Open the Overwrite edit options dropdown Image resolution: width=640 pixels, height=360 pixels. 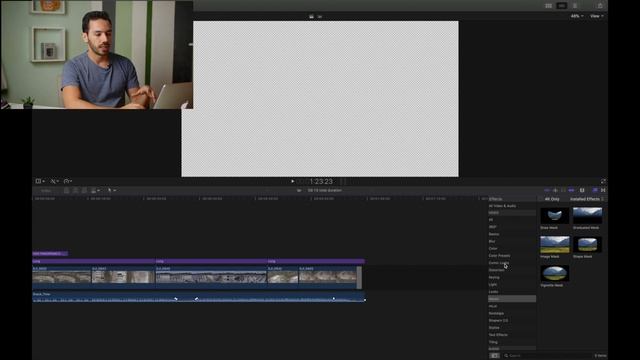[x=96, y=191]
